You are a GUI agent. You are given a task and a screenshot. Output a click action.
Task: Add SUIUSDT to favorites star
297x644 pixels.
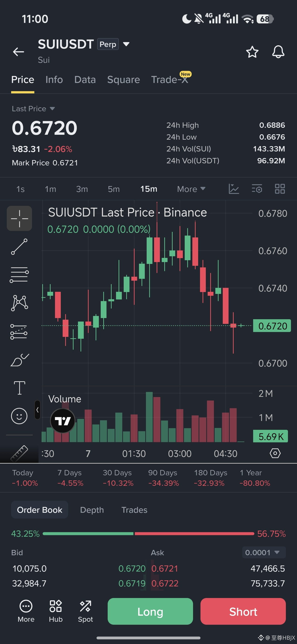pyautogui.click(x=252, y=52)
